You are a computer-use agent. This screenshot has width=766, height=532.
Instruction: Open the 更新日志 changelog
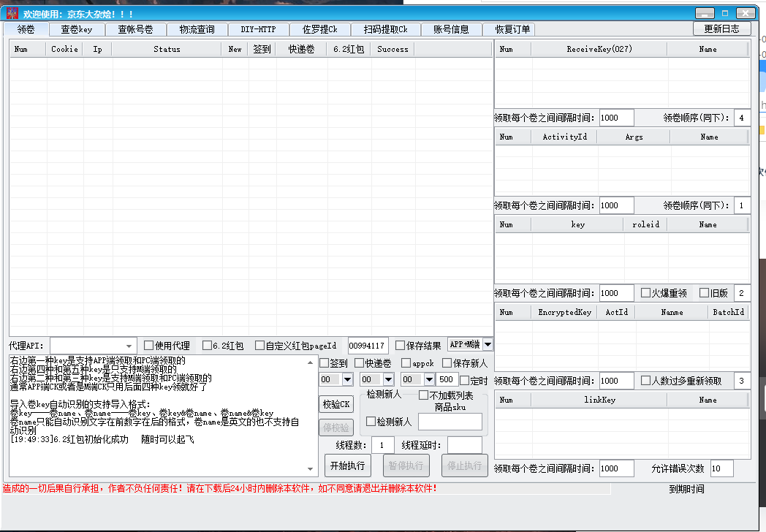click(x=721, y=28)
